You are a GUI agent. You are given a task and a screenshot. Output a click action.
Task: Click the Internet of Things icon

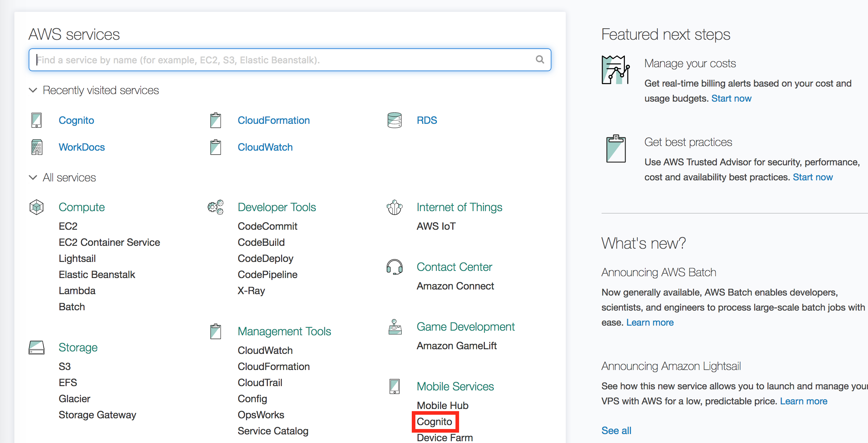point(394,207)
